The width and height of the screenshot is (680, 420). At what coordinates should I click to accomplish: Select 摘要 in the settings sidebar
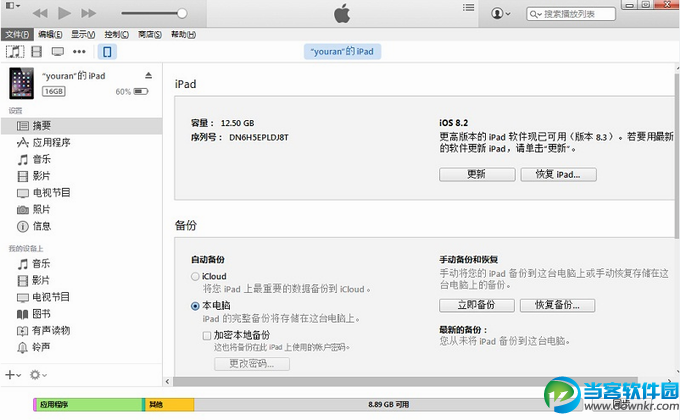pos(82,126)
